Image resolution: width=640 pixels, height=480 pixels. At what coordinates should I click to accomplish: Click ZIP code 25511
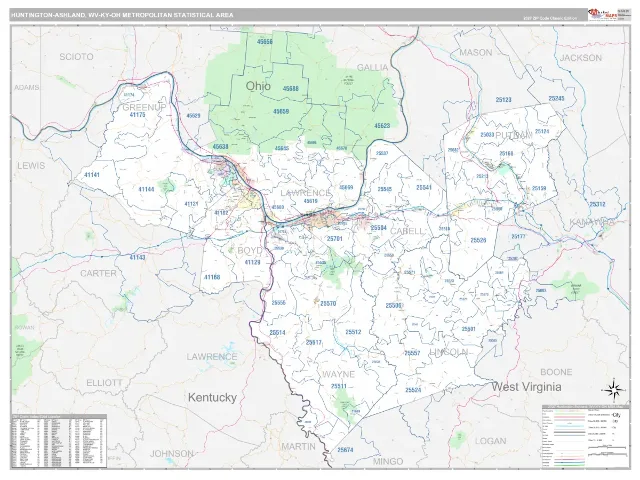point(338,386)
